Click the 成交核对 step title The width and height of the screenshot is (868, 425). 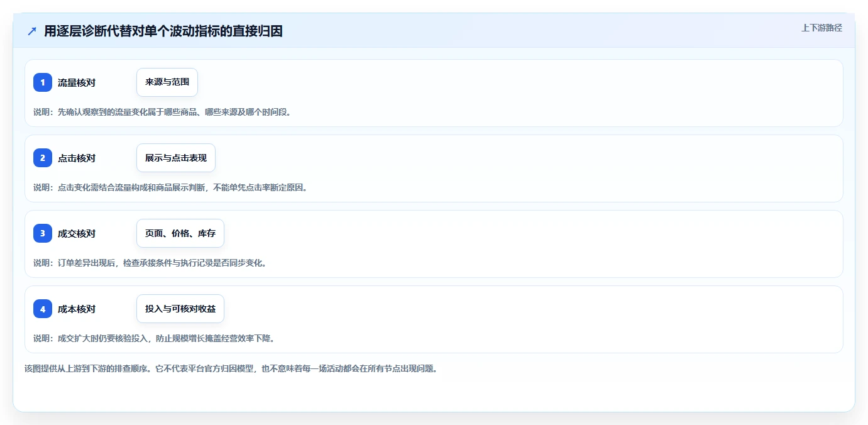tap(77, 233)
